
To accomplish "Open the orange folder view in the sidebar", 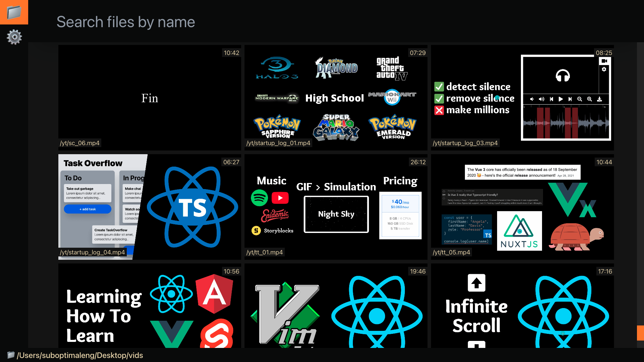I will 14,12.
